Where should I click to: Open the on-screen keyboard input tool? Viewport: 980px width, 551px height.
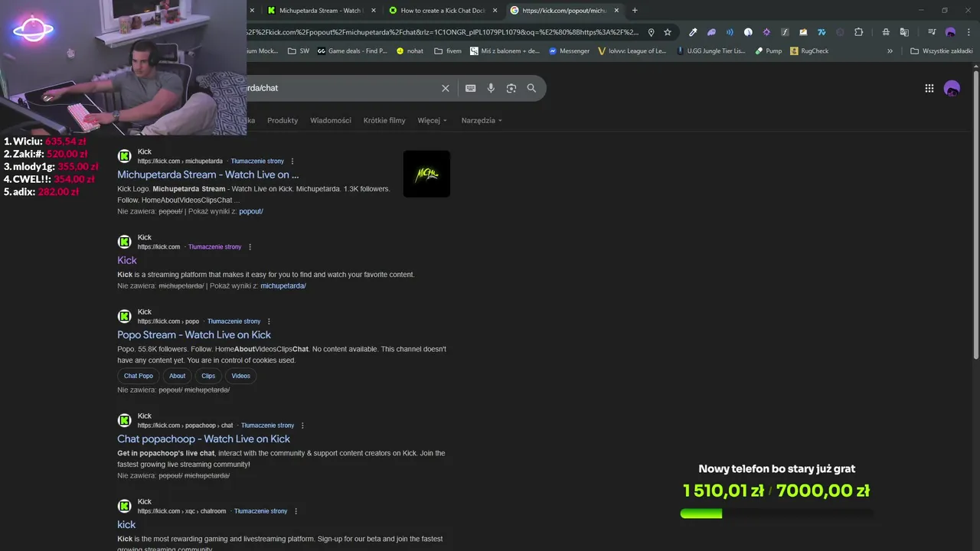tap(471, 88)
